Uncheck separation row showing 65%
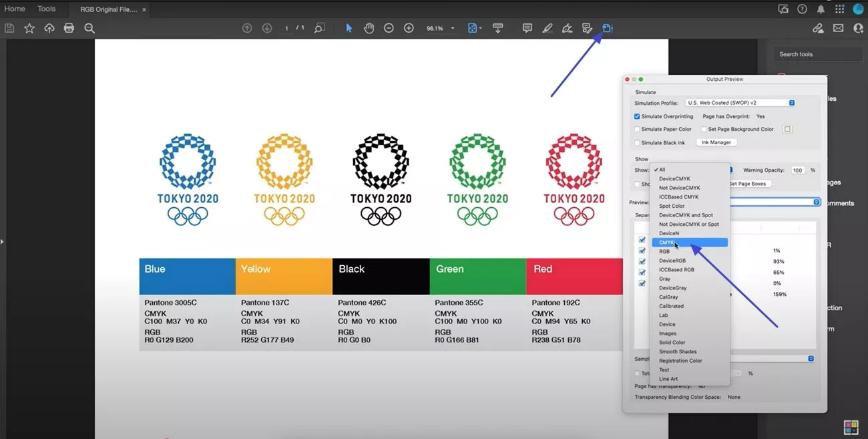This screenshot has height=439, width=868. tap(642, 272)
